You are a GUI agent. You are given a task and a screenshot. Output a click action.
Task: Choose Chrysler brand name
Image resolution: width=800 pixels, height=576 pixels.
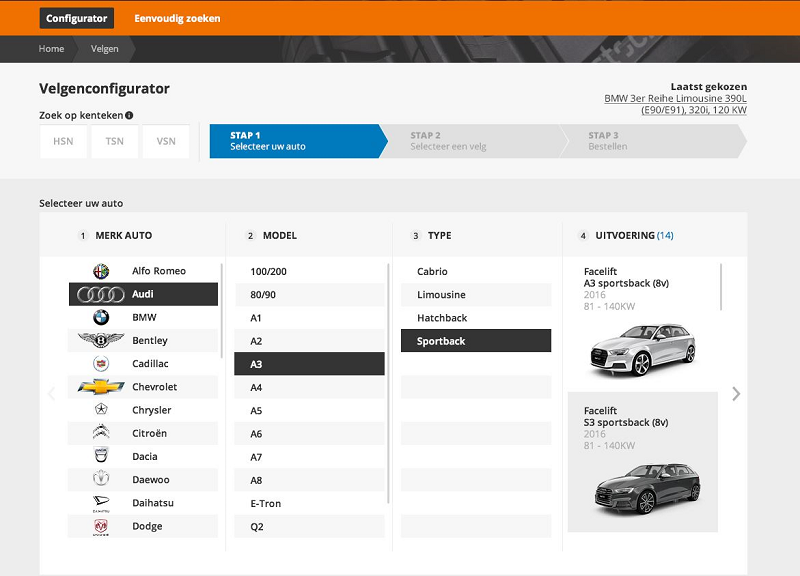coord(152,410)
